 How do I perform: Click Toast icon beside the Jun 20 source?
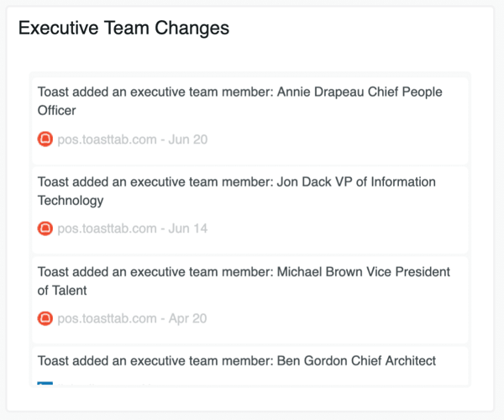pyautogui.click(x=45, y=139)
